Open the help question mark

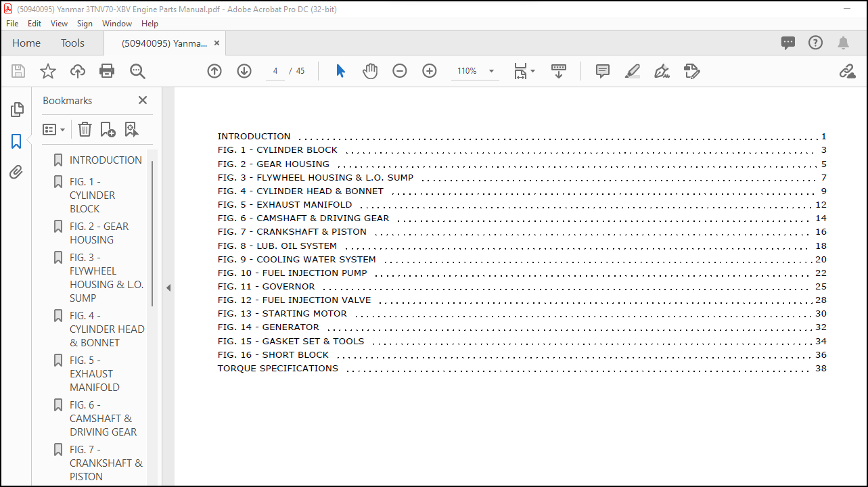(816, 43)
